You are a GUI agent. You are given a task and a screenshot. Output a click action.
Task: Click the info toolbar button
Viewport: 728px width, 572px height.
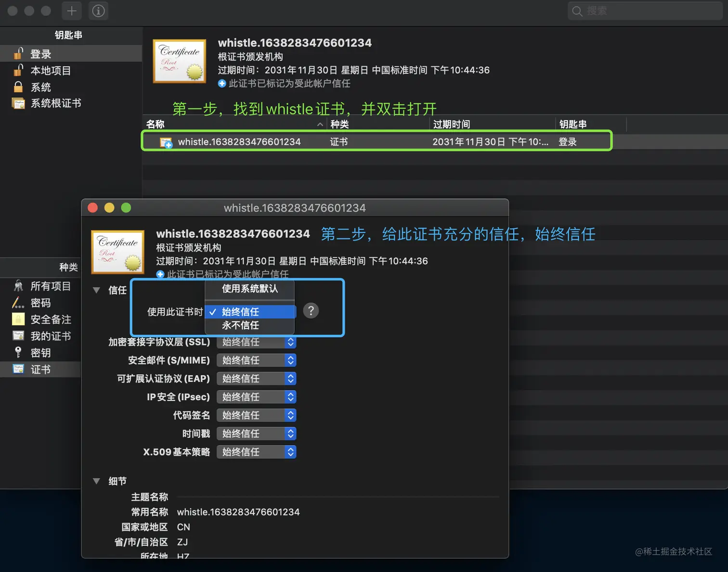coord(98,11)
